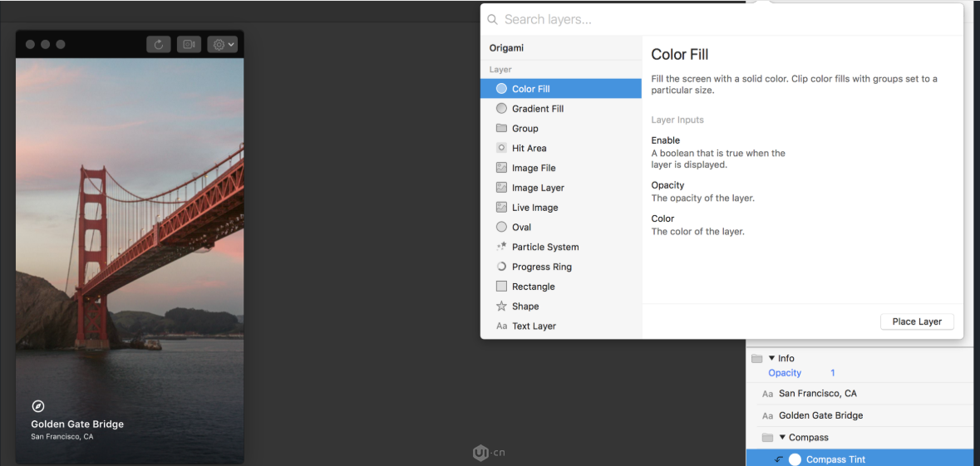Viewport: 980px width, 466px height.
Task: Click the search magnifier icon
Action: point(493,19)
